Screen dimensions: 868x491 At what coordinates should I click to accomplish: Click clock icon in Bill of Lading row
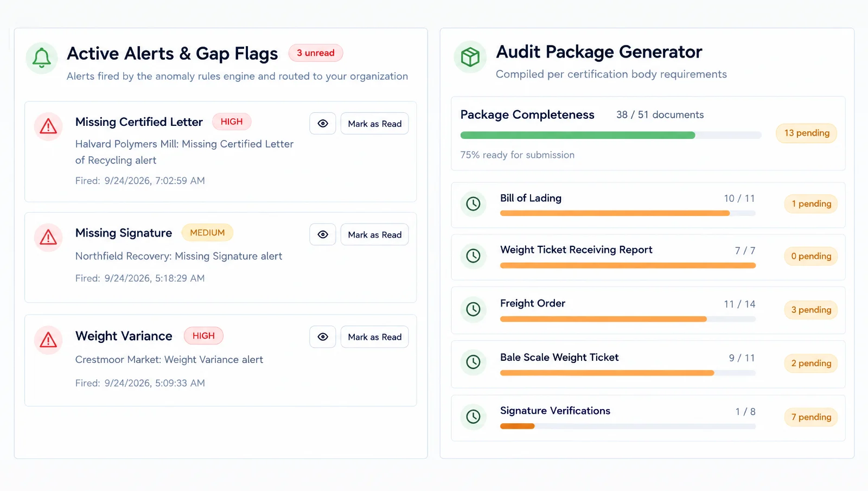coord(473,204)
